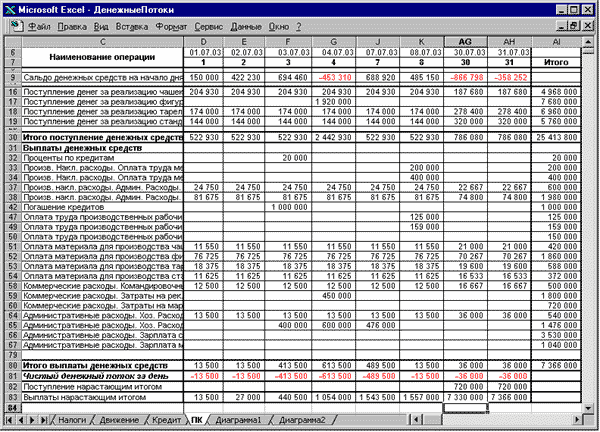Image resolution: width=600 pixels, height=432 pixels.
Task: Select row 9 header
Action: (x=13, y=78)
